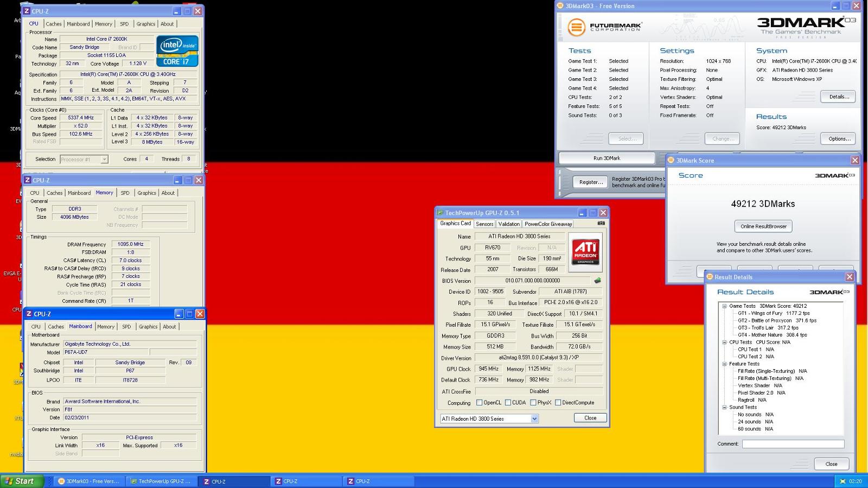Select GT3 - Troll's Lair result row
The image size is (868, 488).
[x=768, y=328]
